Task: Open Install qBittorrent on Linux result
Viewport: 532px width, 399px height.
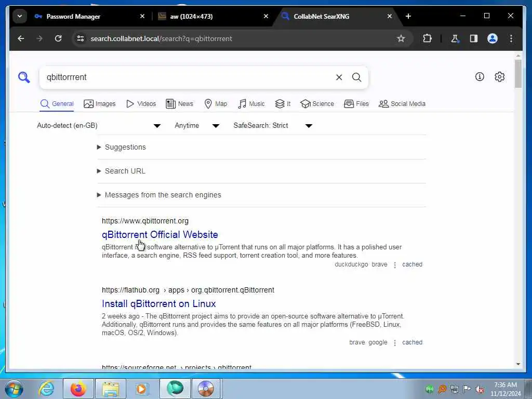Action: pos(159,303)
